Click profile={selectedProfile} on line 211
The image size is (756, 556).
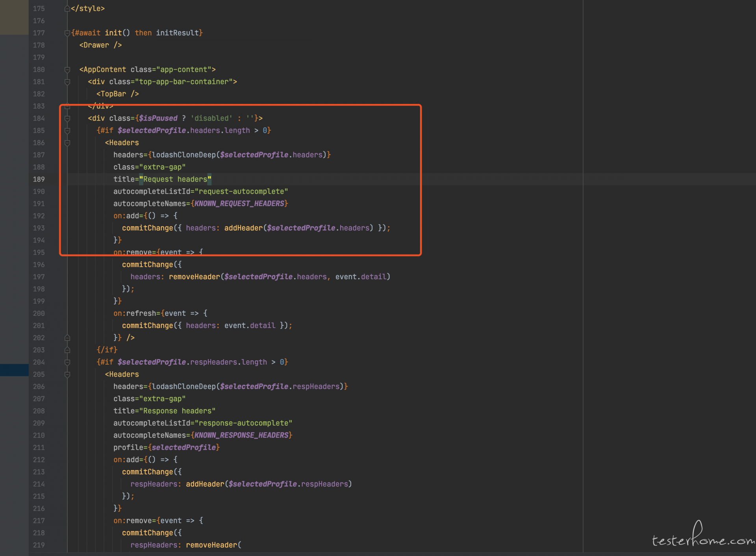click(x=167, y=448)
